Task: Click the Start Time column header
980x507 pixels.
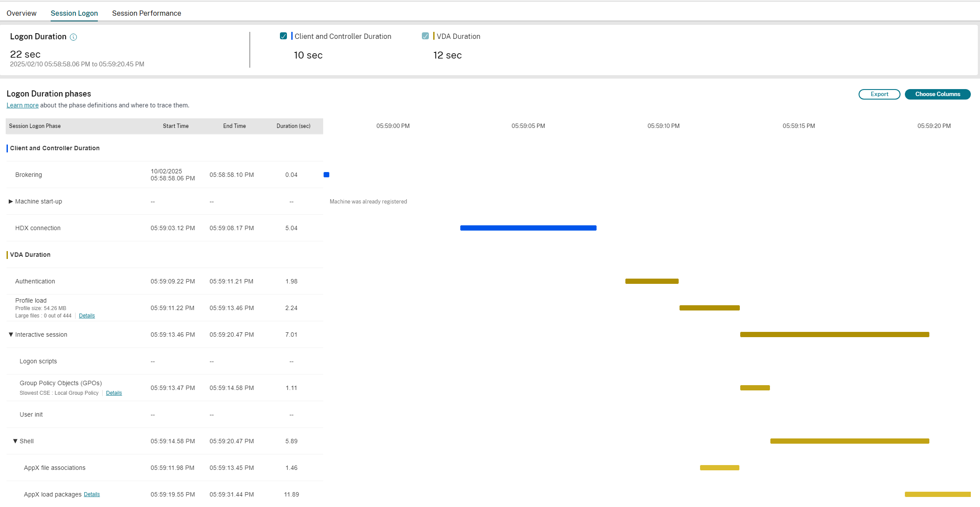Action: click(176, 126)
